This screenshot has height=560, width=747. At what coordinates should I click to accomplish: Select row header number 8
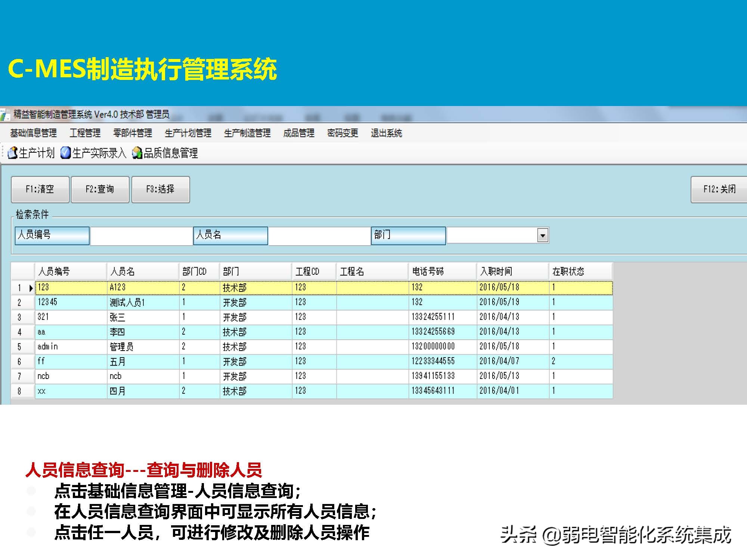pyautogui.click(x=23, y=391)
